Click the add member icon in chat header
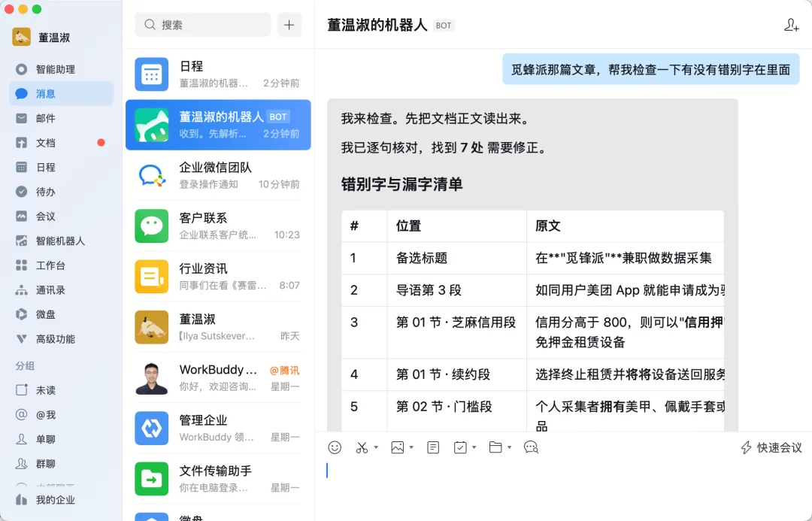The height and width of the screenshot is (521, 812). [x=791, y=25]
